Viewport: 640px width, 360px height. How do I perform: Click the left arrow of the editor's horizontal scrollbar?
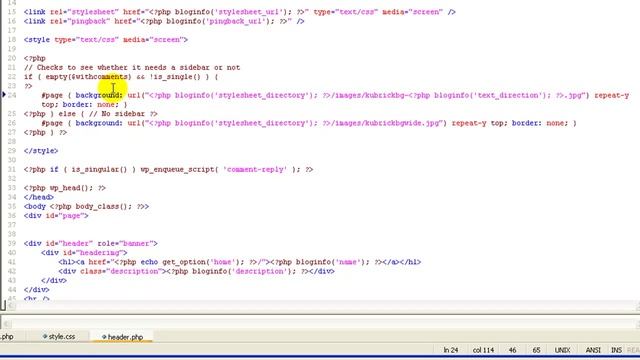pyautogui.click(x=11, y=306)
